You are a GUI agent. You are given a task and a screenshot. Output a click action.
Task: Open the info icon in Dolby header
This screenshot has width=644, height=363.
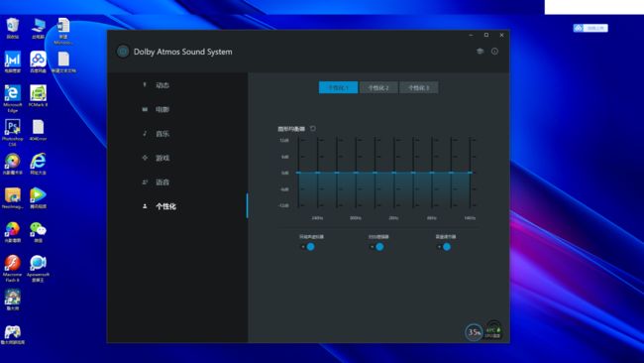(494, 52)
